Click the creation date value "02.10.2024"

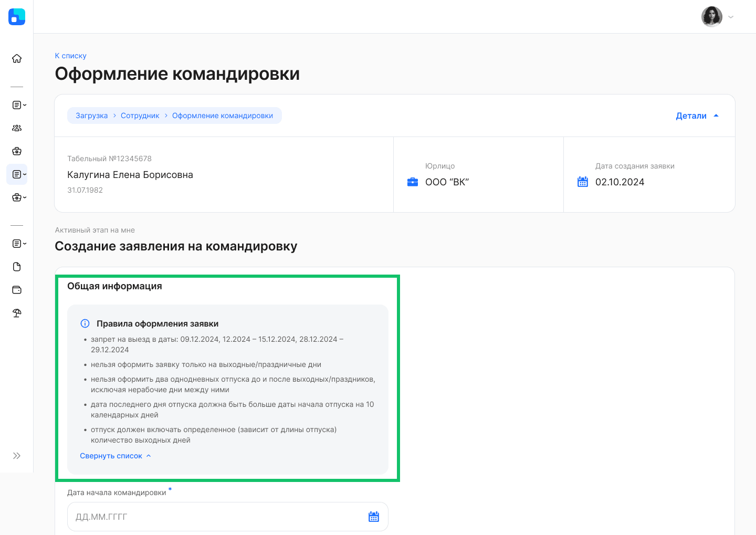tap(619, 182)
